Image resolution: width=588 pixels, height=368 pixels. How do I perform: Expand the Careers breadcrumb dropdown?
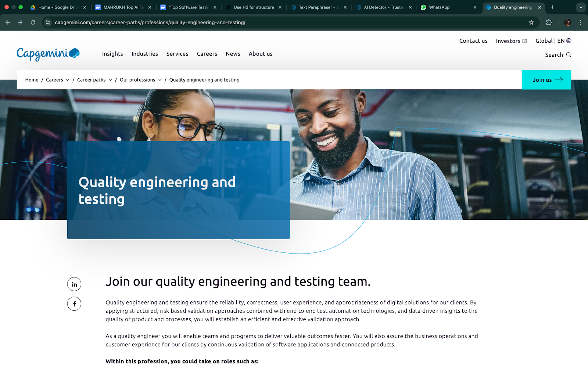(68, 80)
